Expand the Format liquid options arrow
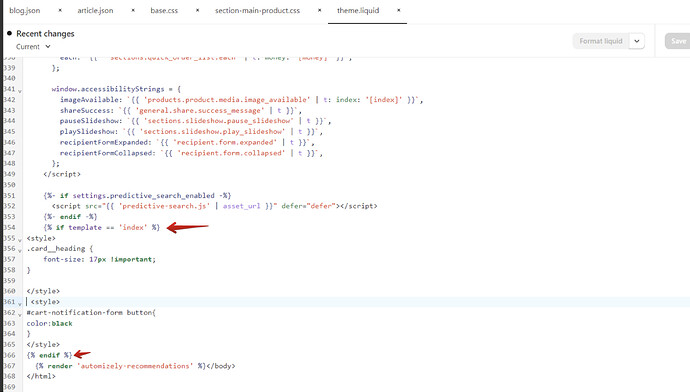 click(637, 41)
